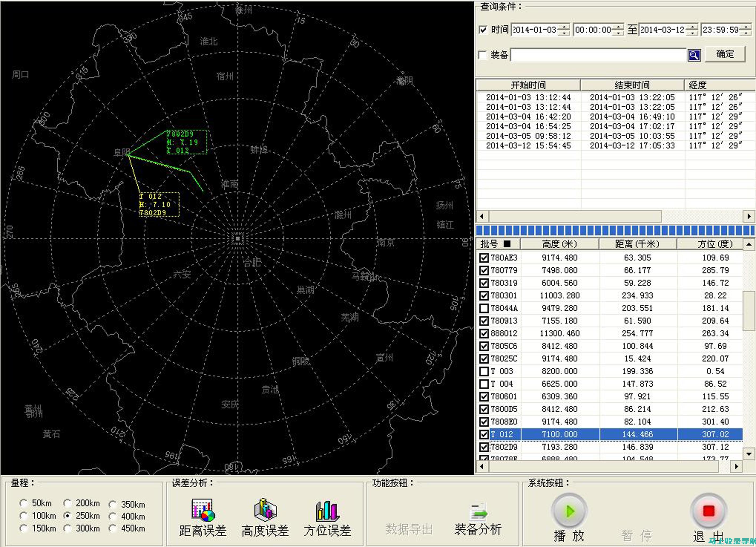Click the radar center marker near 合肥
The height and width of the screenshot is (547, 756).
pos(238,239)
